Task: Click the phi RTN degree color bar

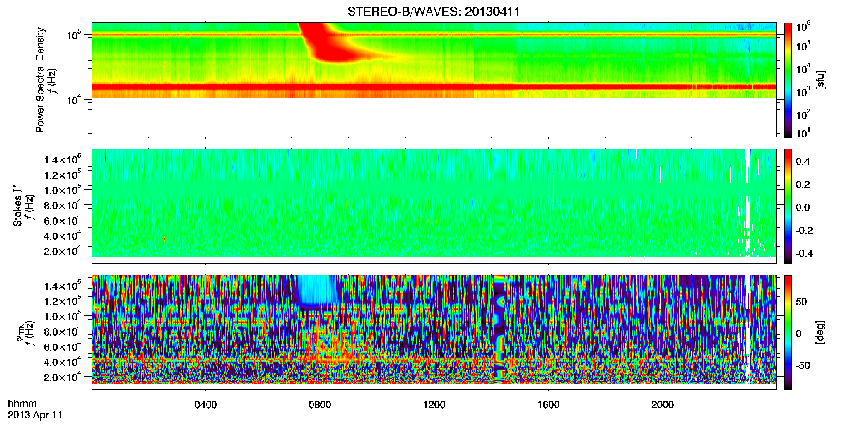Action: [788, 332]
